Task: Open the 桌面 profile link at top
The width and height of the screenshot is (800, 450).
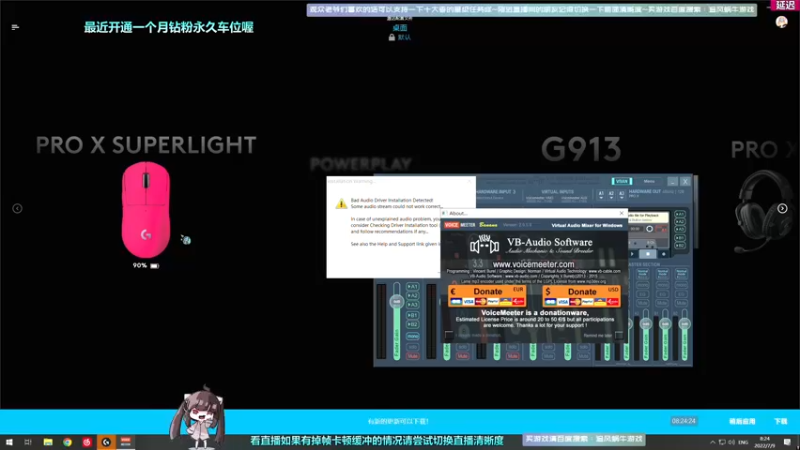Action: tap(400, 28)
